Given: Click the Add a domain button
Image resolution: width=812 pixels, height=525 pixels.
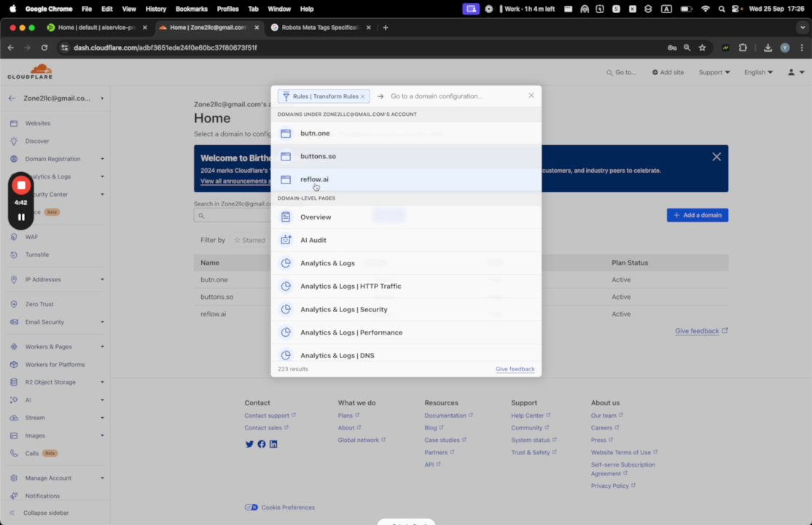Looking at the screenshot, I should [697, 215].
